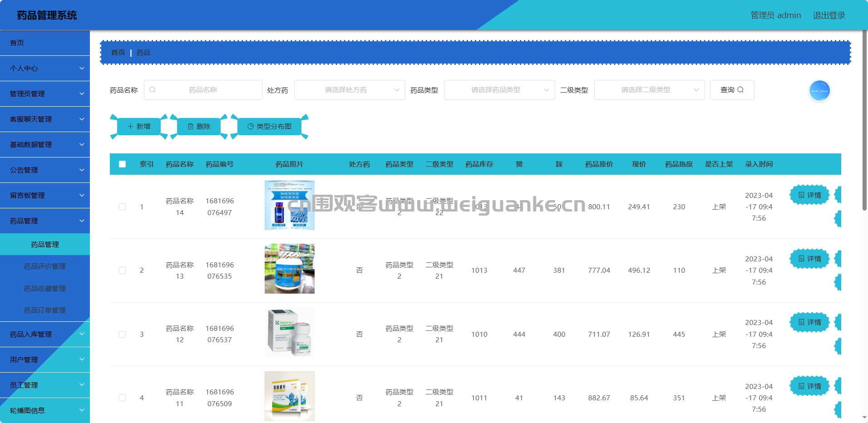
Task: Check the checkbox for row index 1
Action: (x=122, y=207)
